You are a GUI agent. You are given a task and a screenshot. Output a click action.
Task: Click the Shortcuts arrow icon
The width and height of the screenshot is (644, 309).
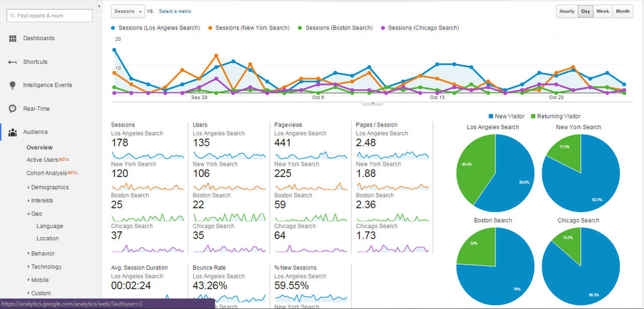point(13,62)
